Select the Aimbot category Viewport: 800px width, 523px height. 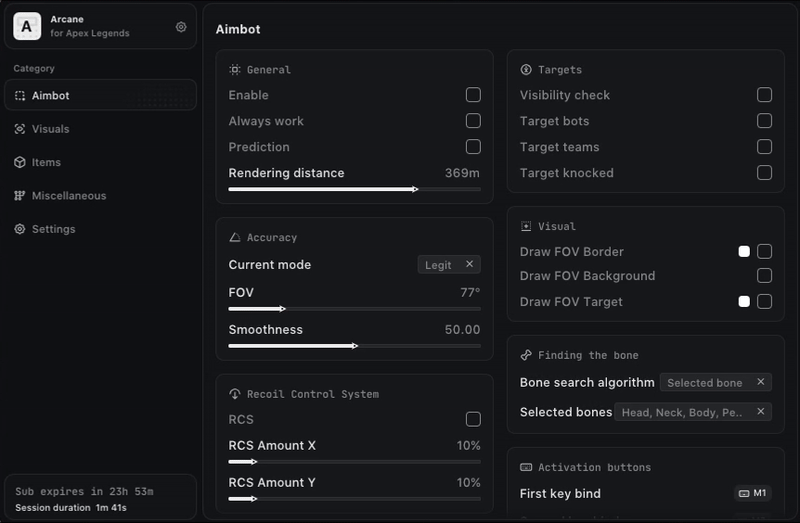(101, 95)
